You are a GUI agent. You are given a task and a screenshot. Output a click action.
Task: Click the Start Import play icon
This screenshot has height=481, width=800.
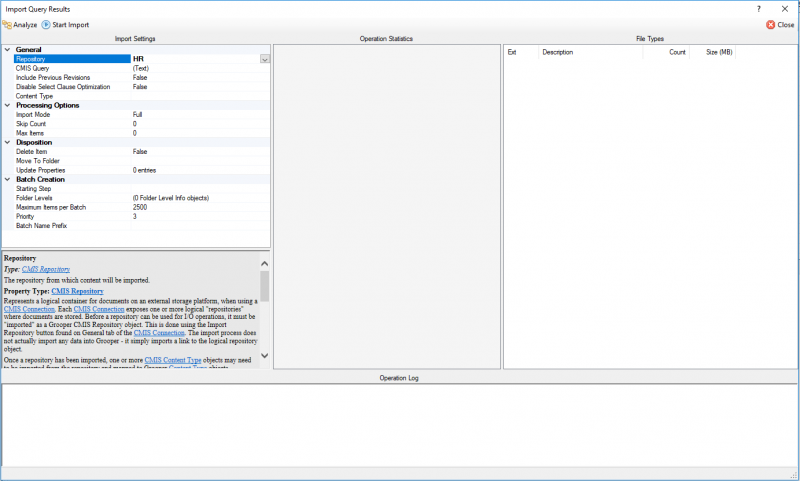tap(46, 24)
